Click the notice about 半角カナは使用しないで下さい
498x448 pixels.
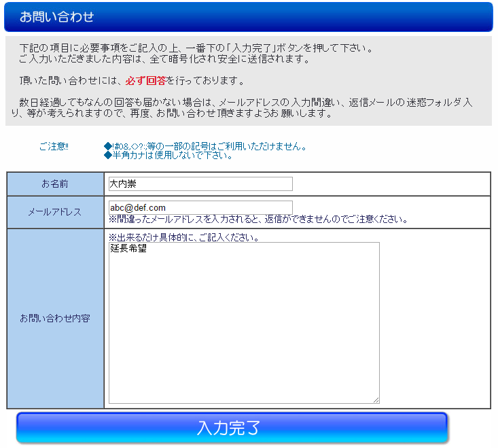[x=168, y=156]
